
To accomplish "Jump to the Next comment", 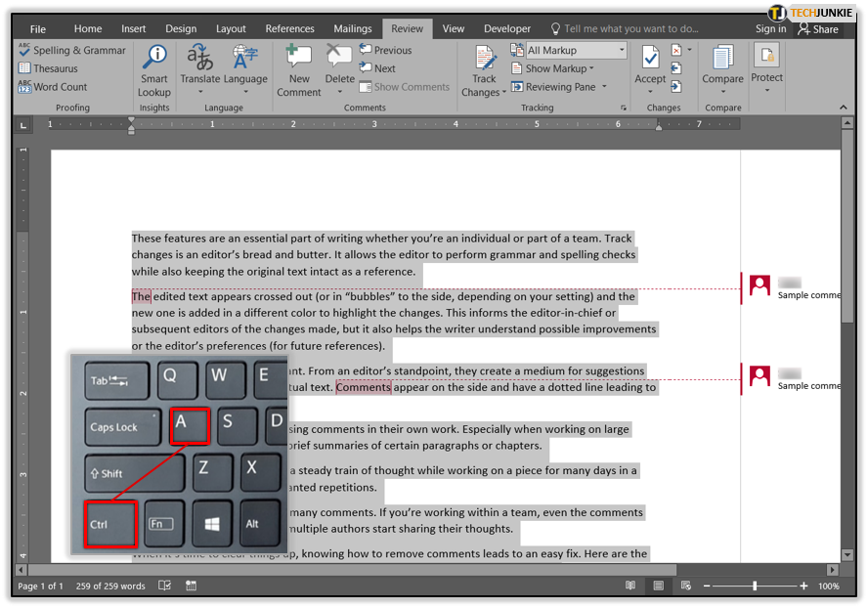I will pos(377,68).
